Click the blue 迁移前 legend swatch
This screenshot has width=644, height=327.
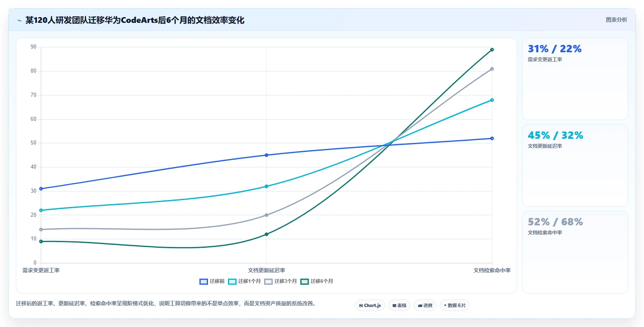pyautogui.click(x=204, y=281)
